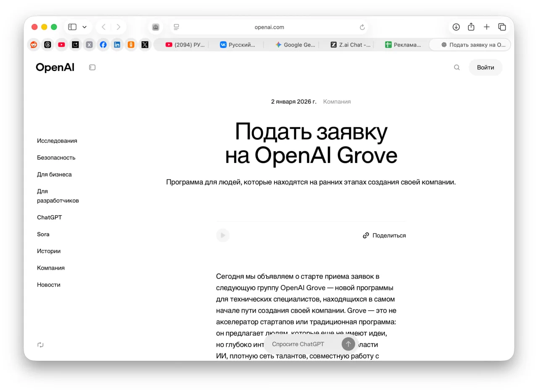Open Исследования in the left navigation
This screenshot has width=538, height=392.
[x=57, y=141]
